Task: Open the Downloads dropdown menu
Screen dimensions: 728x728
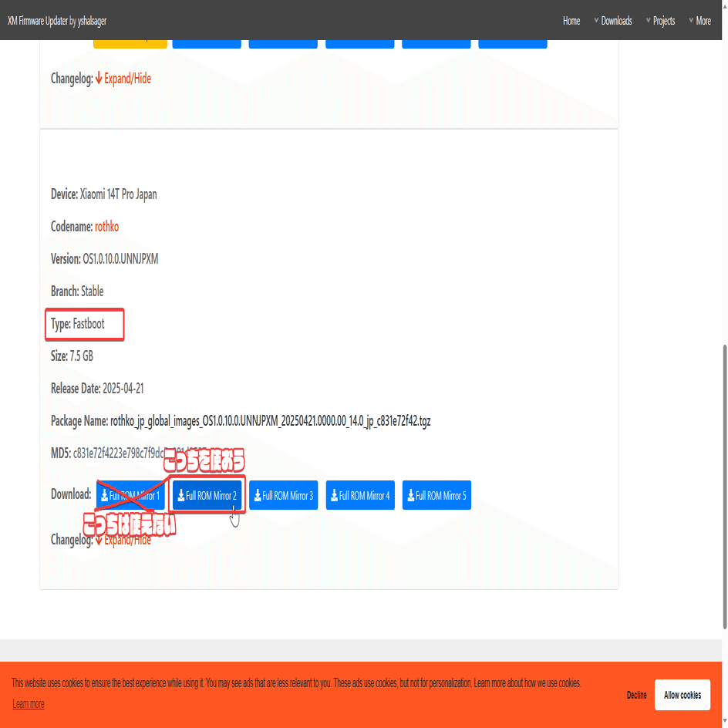Action: pos(613,21)
